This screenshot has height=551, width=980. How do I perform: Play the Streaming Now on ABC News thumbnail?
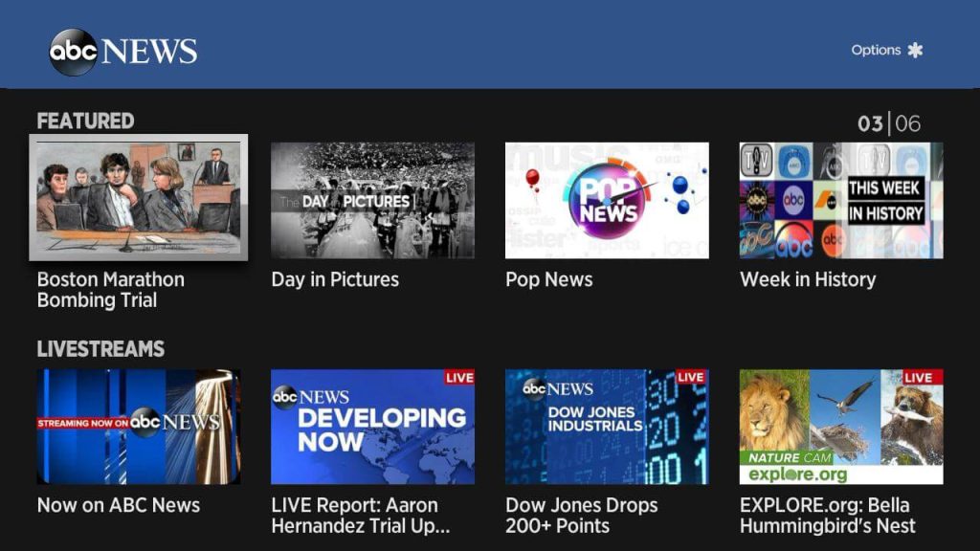pyautogui.click(x=139, y=427)
